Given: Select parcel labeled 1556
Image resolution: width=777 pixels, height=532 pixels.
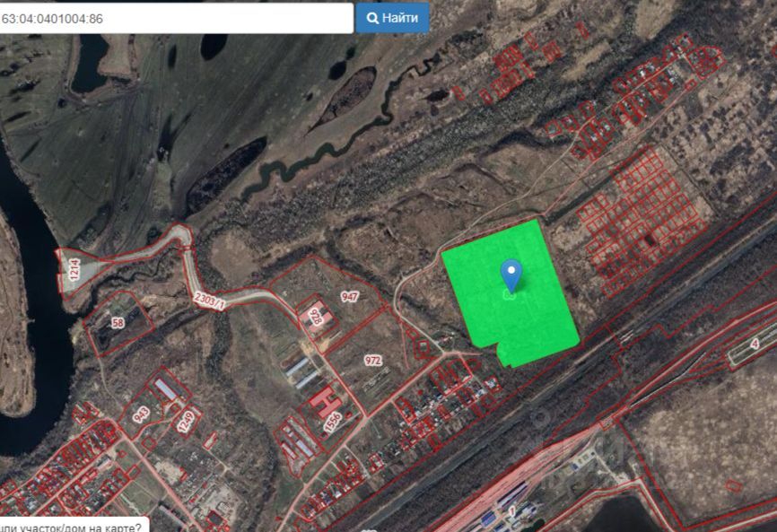Looking at the screenshot, I should [333, 422].
